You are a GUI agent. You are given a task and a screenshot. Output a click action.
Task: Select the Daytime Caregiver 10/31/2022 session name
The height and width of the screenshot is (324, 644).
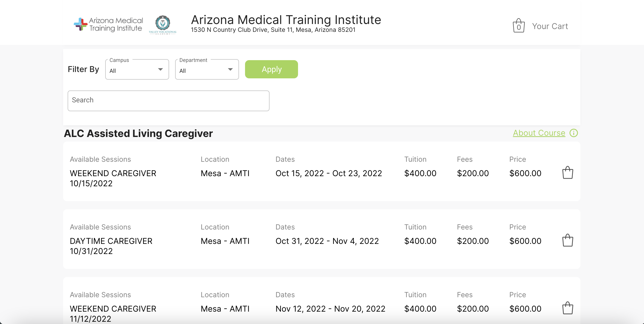click(111, 246)
